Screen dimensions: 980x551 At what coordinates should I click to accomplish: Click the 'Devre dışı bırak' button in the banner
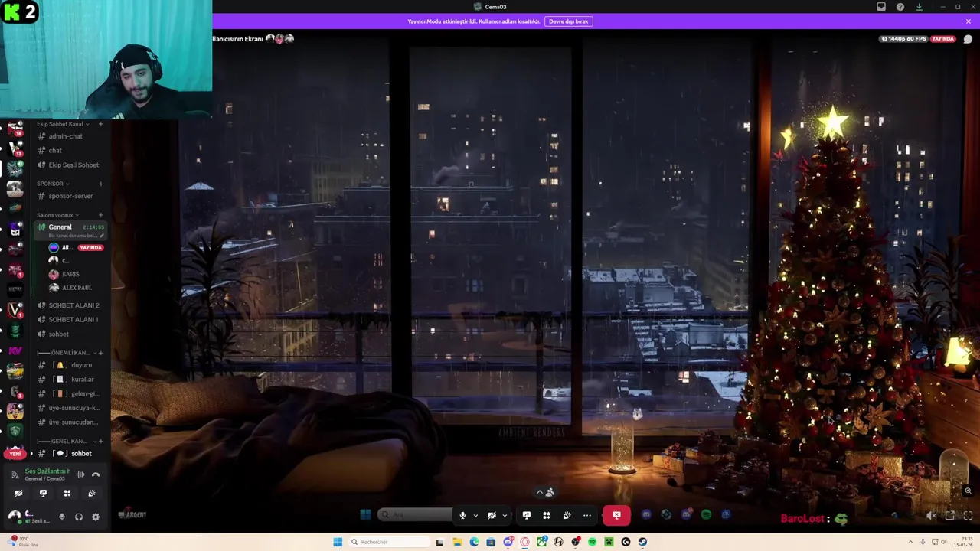click(568, 21)
